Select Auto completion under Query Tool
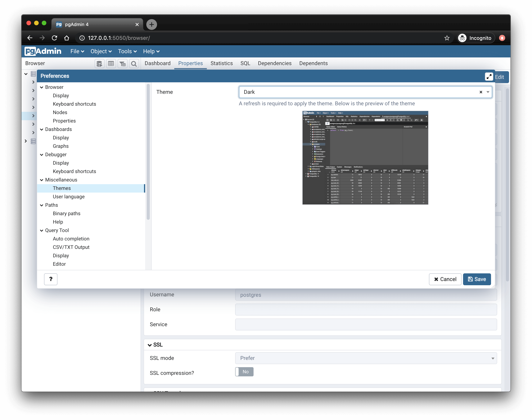 tap(71, 239)
